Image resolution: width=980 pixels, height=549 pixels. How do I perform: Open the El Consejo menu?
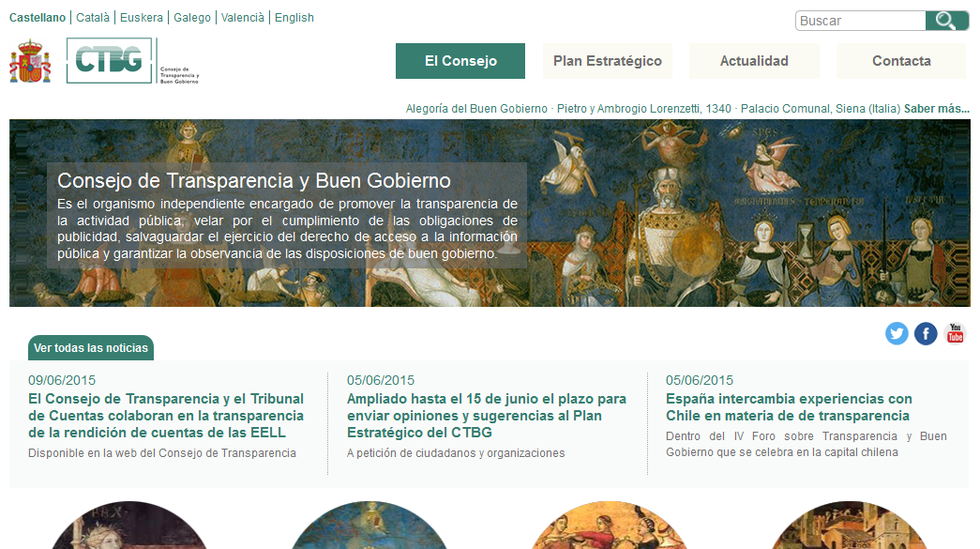(460, 61)
